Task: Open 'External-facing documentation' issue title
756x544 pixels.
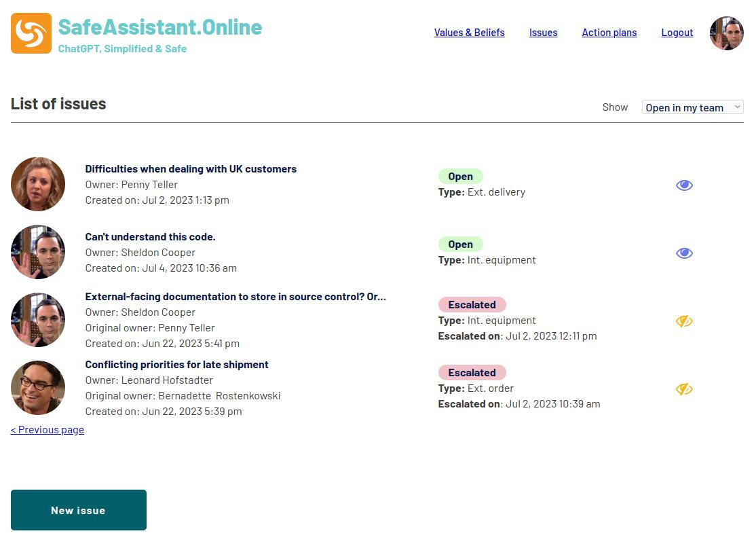Action: (x=235, y=297)
